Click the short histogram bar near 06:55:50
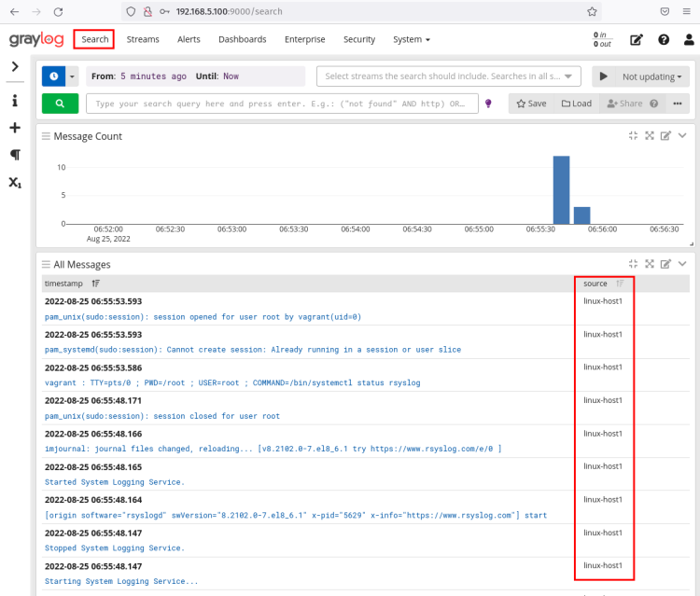Viewport: 700px width, 596px height. click(581, 215)
